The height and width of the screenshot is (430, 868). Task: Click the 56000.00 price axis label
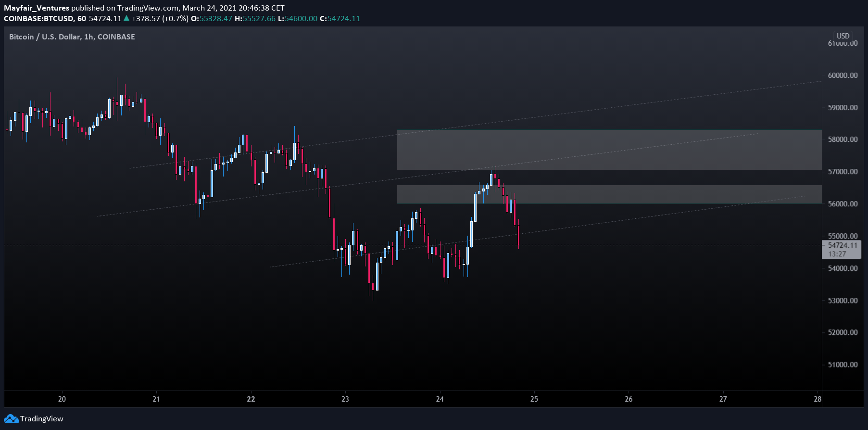coord(843,204)
